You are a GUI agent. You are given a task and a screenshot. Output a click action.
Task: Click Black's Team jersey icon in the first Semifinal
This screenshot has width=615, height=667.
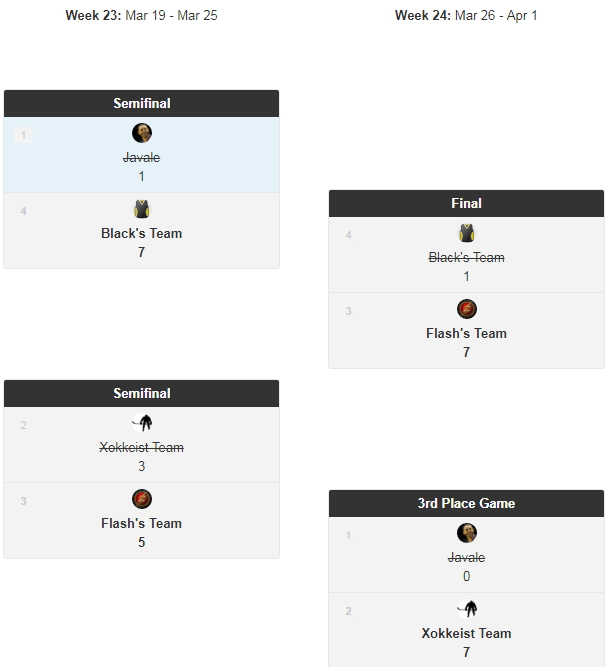point(142,209)
